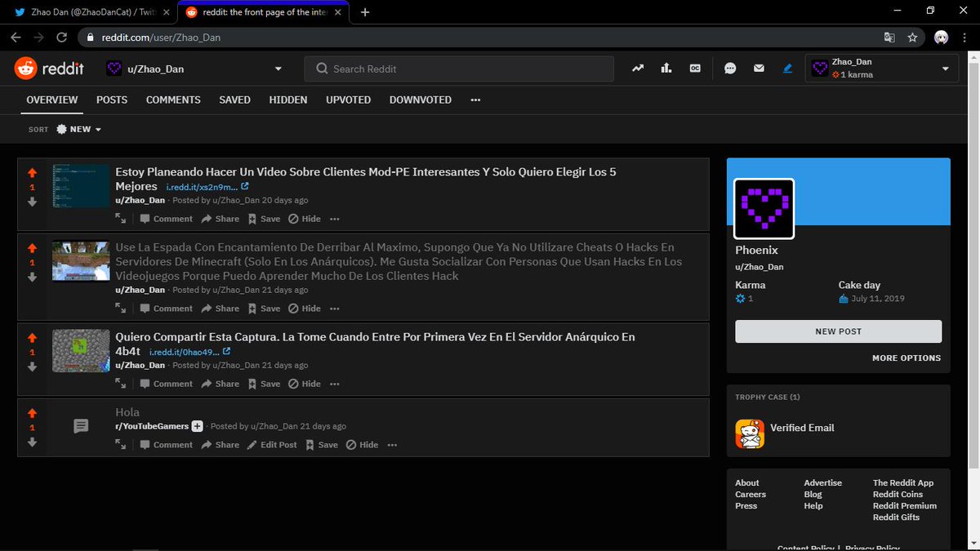Click the Search Reddit field
Viewport: 980px width, 551px height.
[x=459, y=69]
